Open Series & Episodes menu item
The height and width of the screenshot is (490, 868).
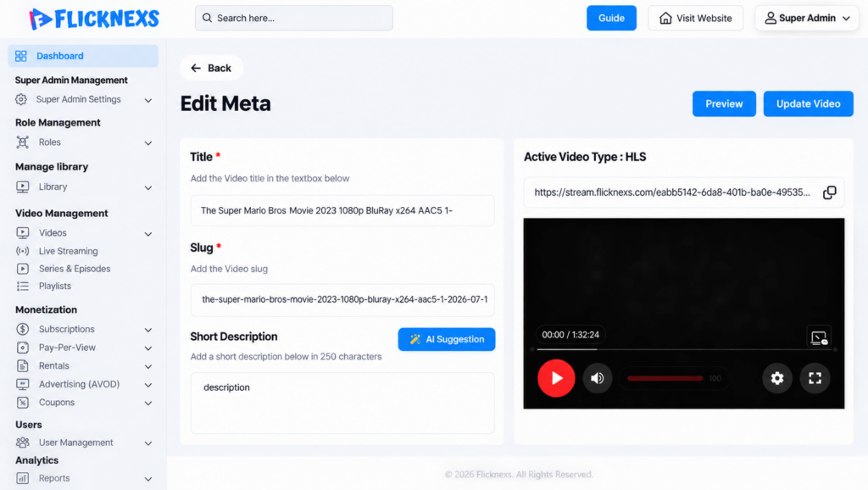[75, 269]
